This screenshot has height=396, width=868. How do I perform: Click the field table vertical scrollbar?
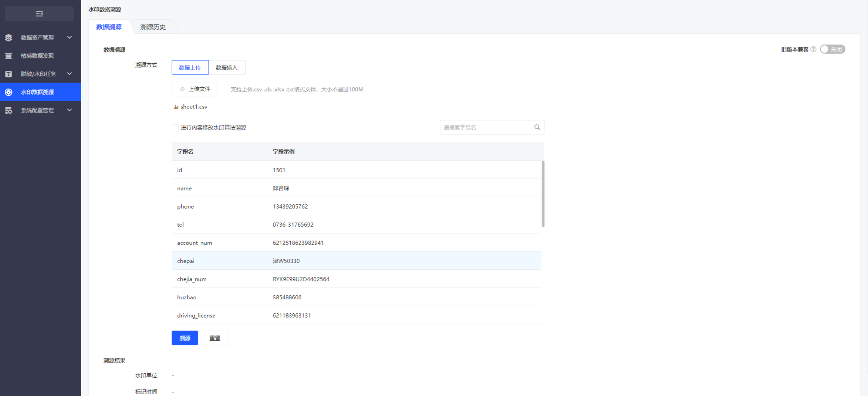click(x=543, y=194)
